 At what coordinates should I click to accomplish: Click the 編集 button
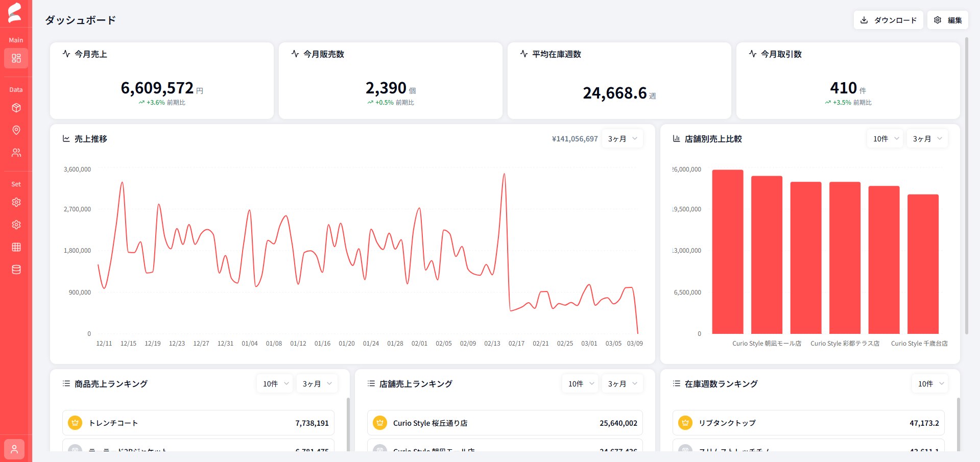coord(948,20)
